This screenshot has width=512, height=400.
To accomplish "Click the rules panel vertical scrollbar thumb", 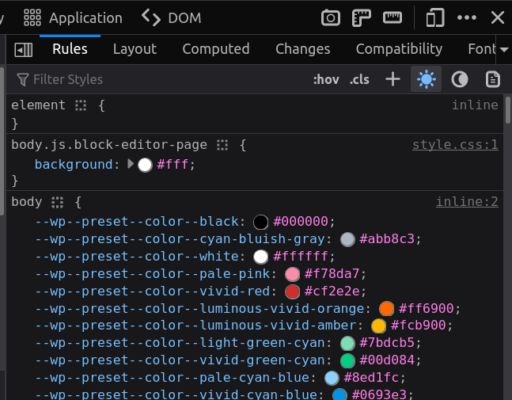I will coord(508,110).
